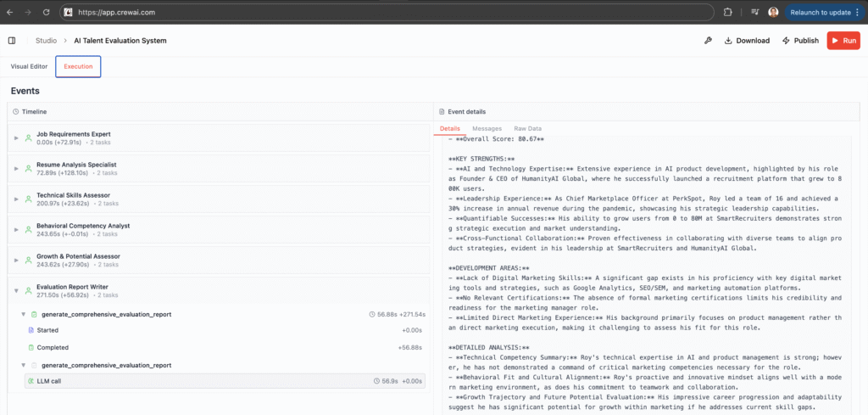Click the browser reload icon
Image resolution: width=868 pixels, height=415 pixels.
point(45,13)
